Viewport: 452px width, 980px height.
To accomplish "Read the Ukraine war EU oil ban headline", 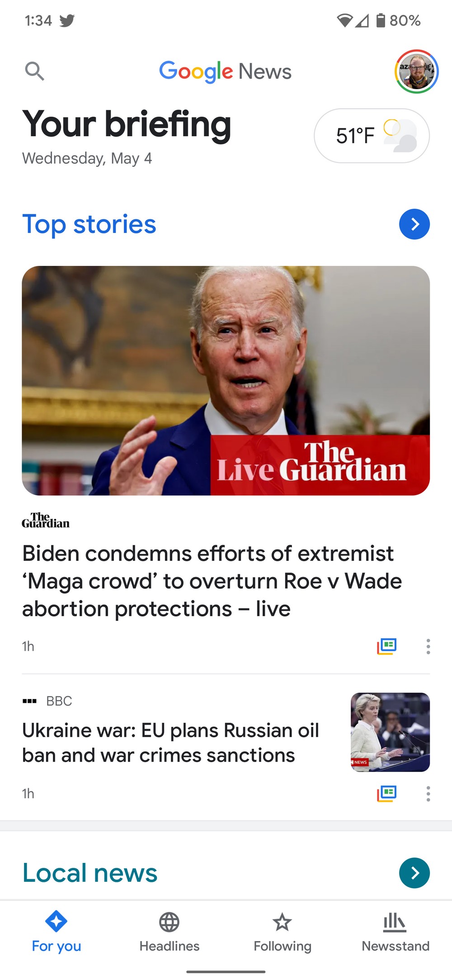I will (171, 743).
